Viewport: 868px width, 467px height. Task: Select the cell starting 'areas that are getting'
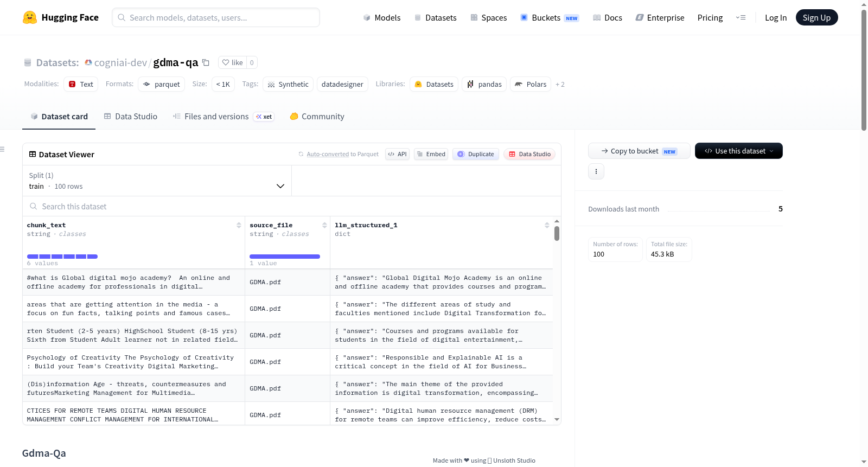click(133, 309)
